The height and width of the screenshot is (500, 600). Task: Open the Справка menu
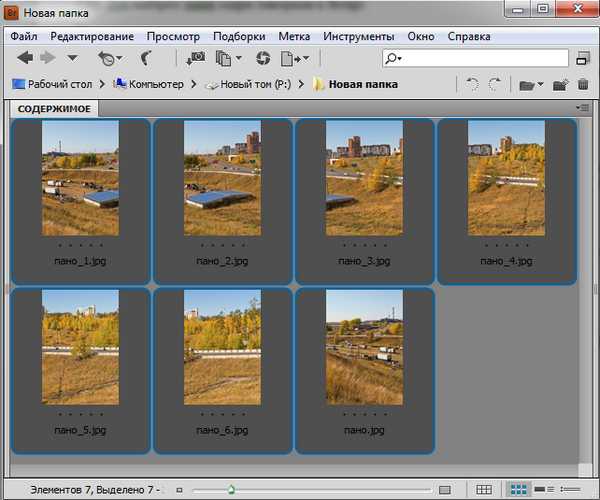(469, 36)
